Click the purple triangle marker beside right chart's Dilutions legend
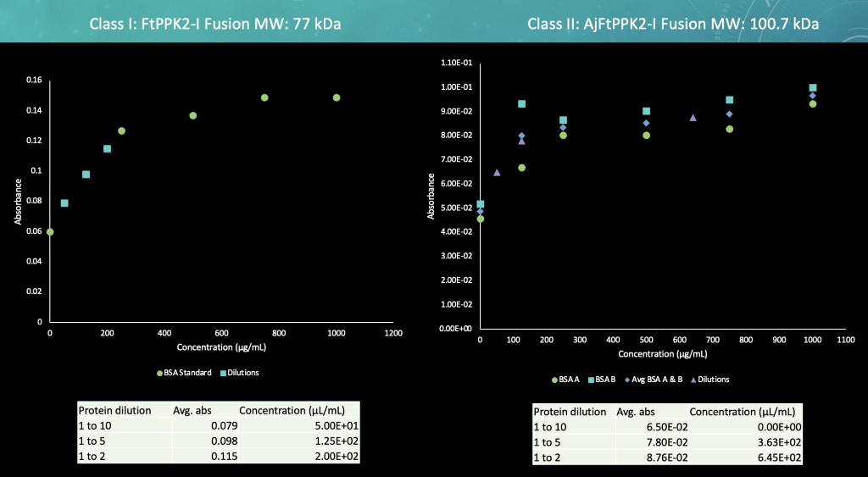The height and width of the screenshot is (477, 868). click(693, 380)
